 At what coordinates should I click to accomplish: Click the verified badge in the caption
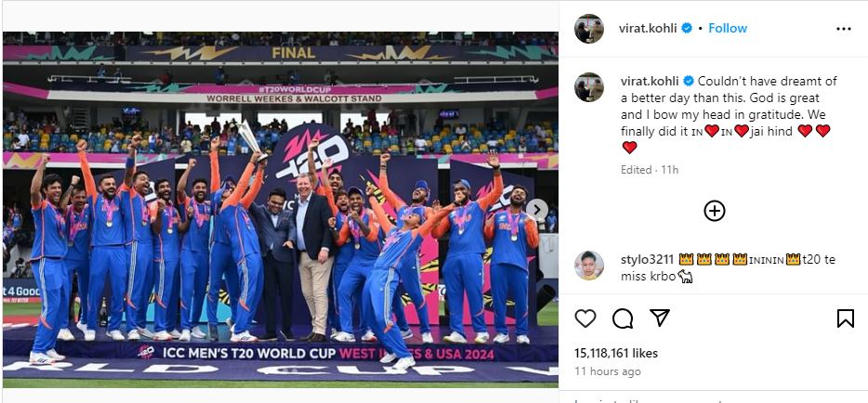[687, 81]
